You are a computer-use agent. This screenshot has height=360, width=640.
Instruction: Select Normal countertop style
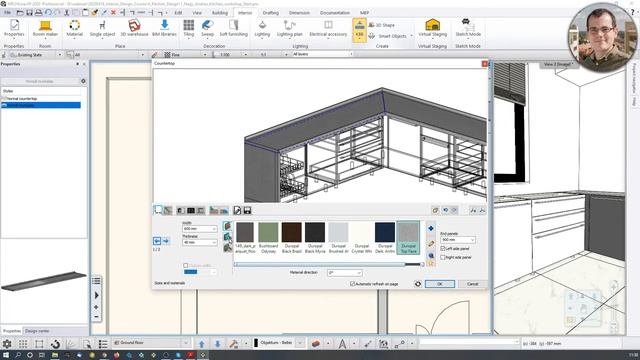click(x=41, y=99)
